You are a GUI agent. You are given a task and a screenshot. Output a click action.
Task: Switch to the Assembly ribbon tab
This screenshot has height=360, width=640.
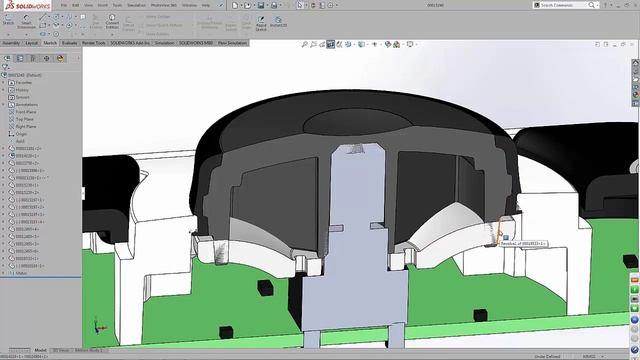point(11,43)
